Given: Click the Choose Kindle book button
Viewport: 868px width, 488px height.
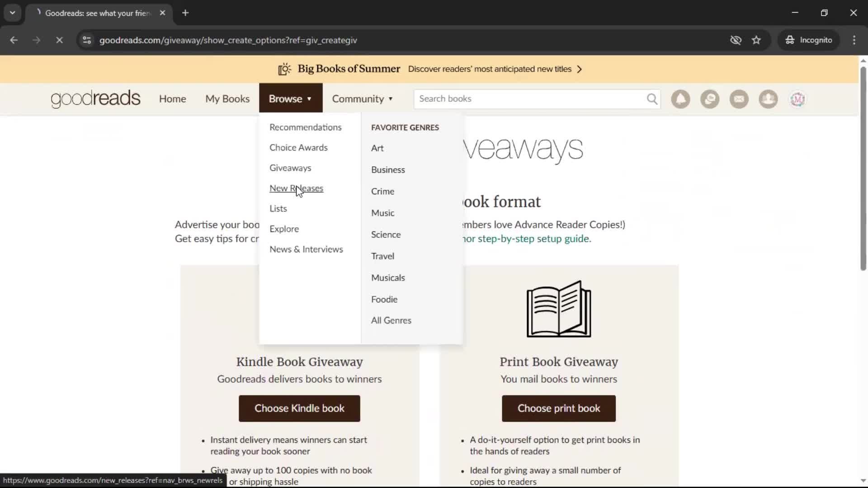Looking at the screenshot, I should tap(299, 408).
